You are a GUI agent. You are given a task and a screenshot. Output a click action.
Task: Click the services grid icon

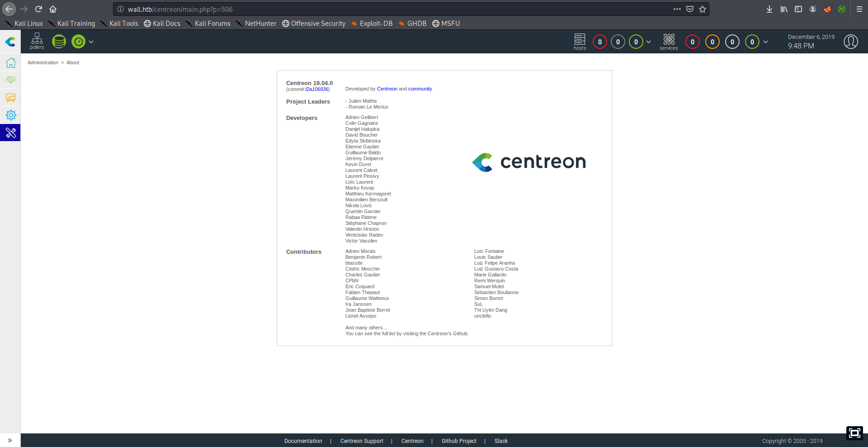tap(669, 41)
